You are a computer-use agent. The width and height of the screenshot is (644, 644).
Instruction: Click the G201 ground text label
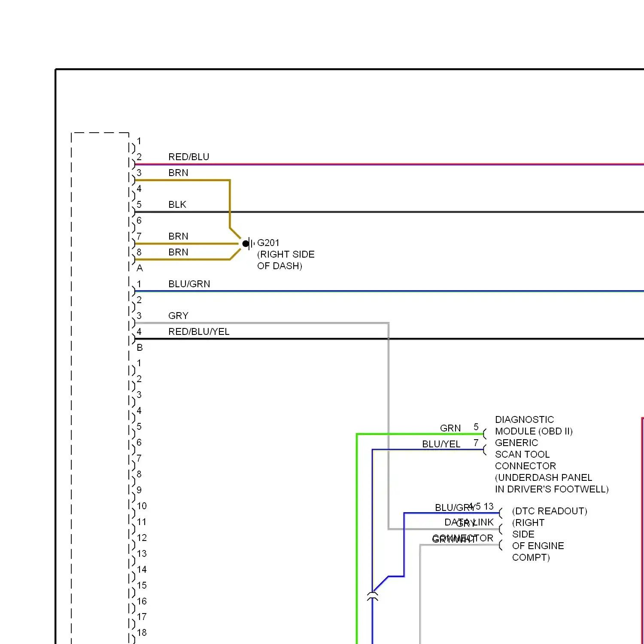click(x=268, y=243)
